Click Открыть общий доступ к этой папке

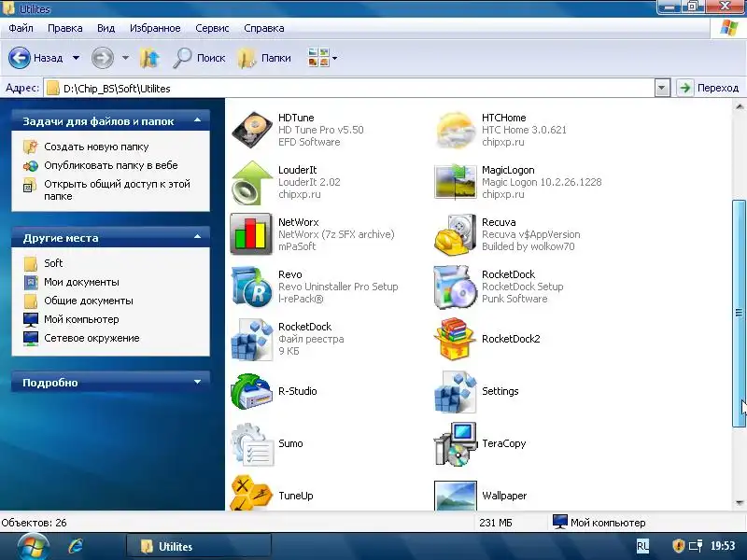point(117,189)
